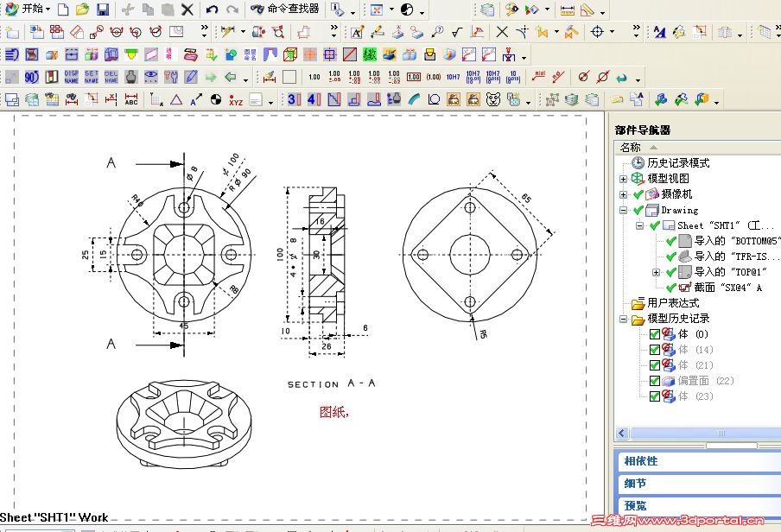The height and width of the screenshot is (532, 781).
Task: Select the boxed 1.00 basic dimension
Action: (414, 77)
